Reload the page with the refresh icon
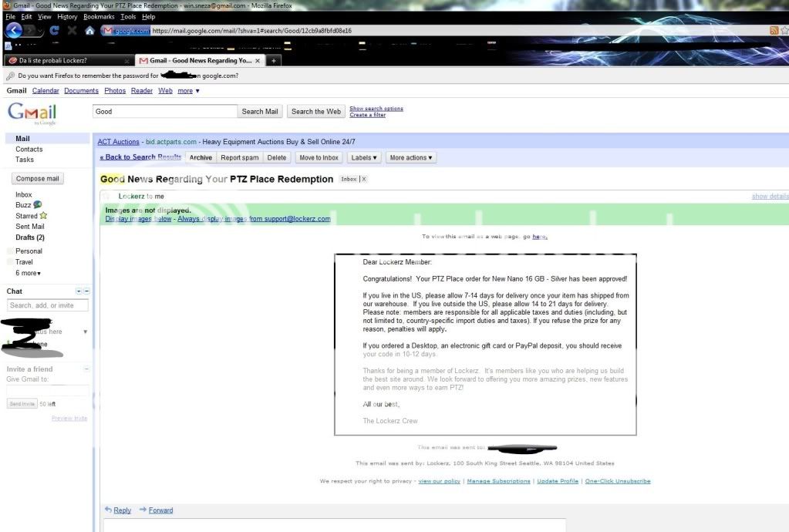The width and height of the screenshot is (789, 532). tap(54, 31)
